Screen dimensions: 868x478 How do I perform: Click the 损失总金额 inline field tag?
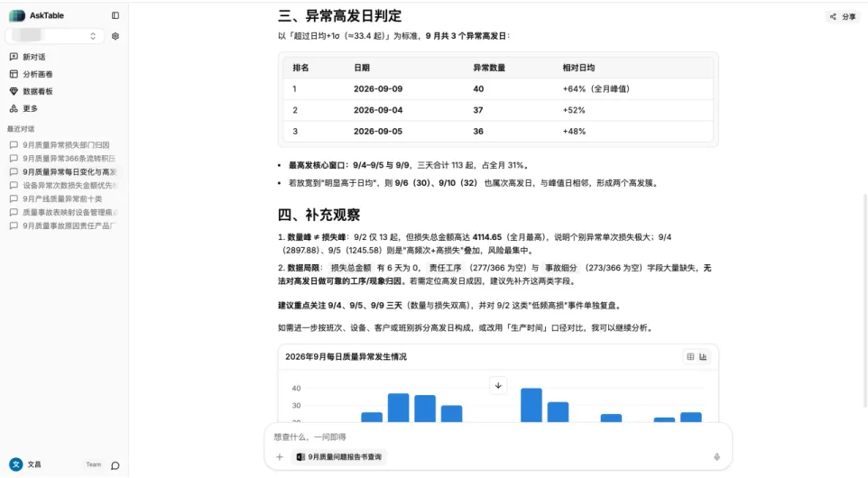tap(351, 268)
